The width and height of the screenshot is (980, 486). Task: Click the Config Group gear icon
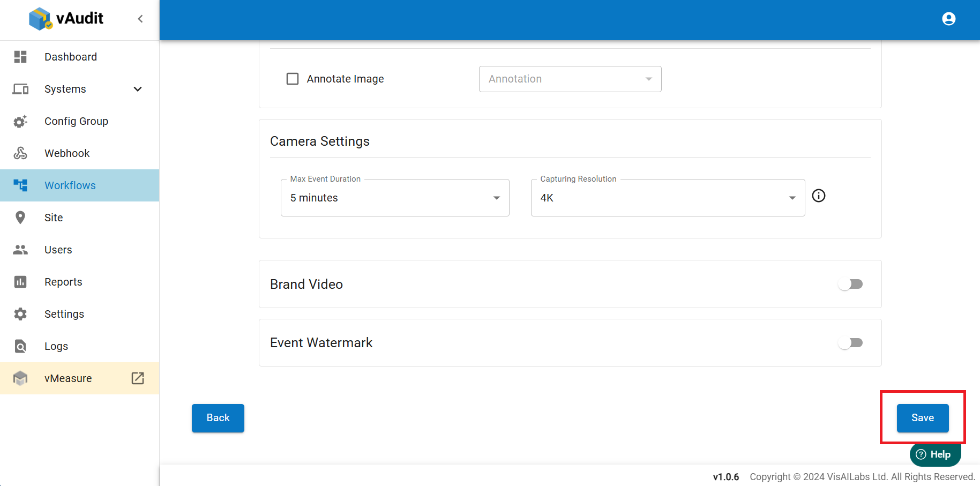pos(20,121)
